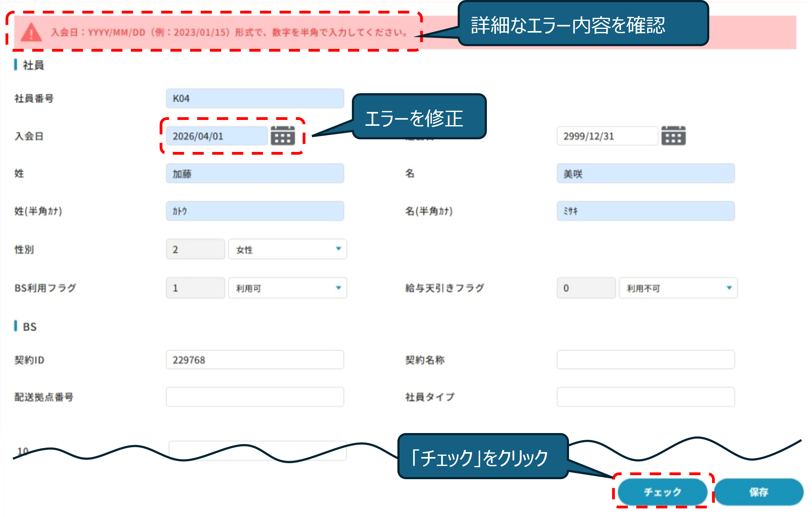Click the 性別 code field showing 2

195,249
